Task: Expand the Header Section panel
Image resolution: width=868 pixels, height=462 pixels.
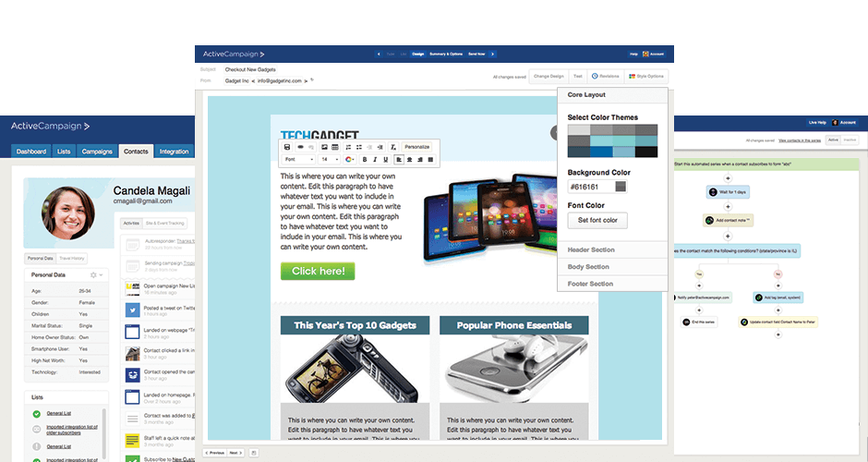Action: (x=612, y=249)
